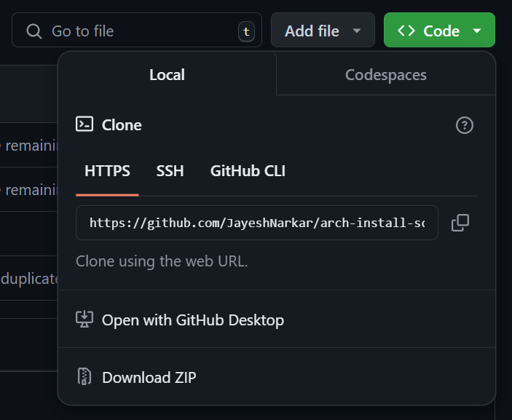Switch to the Local tab
The height and width of the screenshot is (420, 512).
(168, 74)
